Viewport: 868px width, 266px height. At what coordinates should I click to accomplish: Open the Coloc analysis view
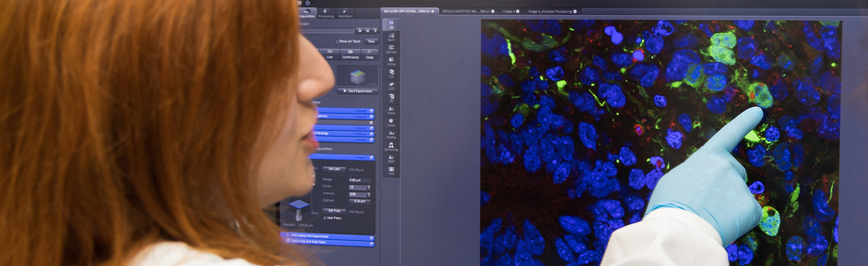(x=391, y=122)
